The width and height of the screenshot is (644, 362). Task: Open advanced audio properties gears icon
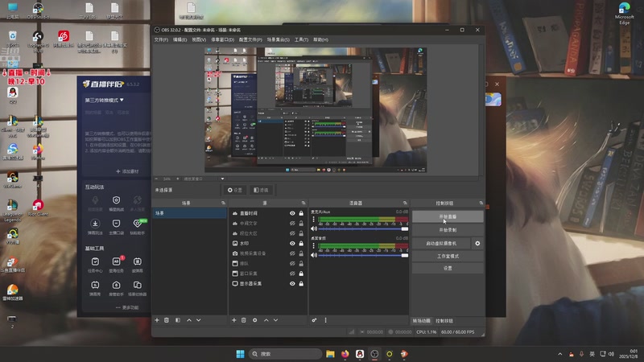[314, 320]
